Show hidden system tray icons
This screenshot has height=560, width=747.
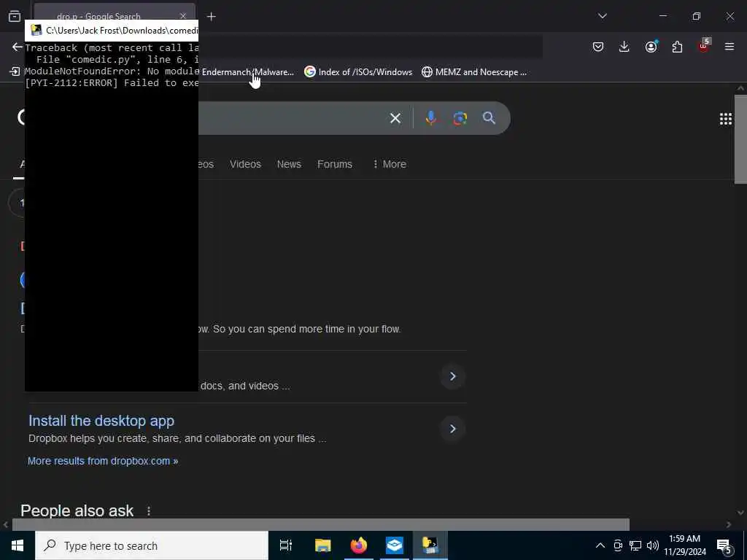[x=600, y=545]
